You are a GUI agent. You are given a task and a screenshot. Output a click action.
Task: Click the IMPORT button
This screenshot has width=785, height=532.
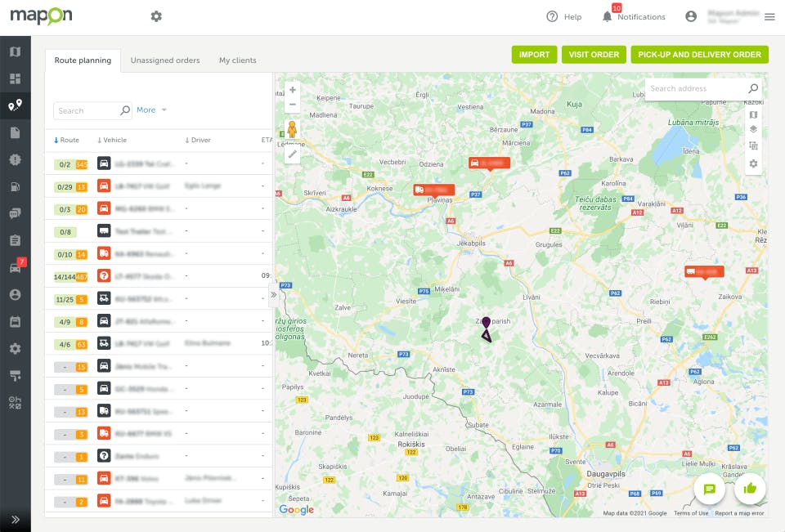point(534,55)
